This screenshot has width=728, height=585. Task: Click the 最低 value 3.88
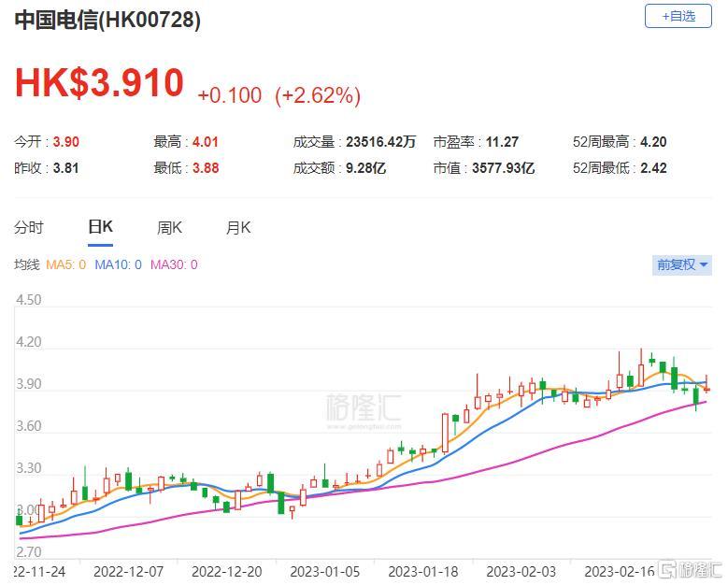tap(206, 167)
